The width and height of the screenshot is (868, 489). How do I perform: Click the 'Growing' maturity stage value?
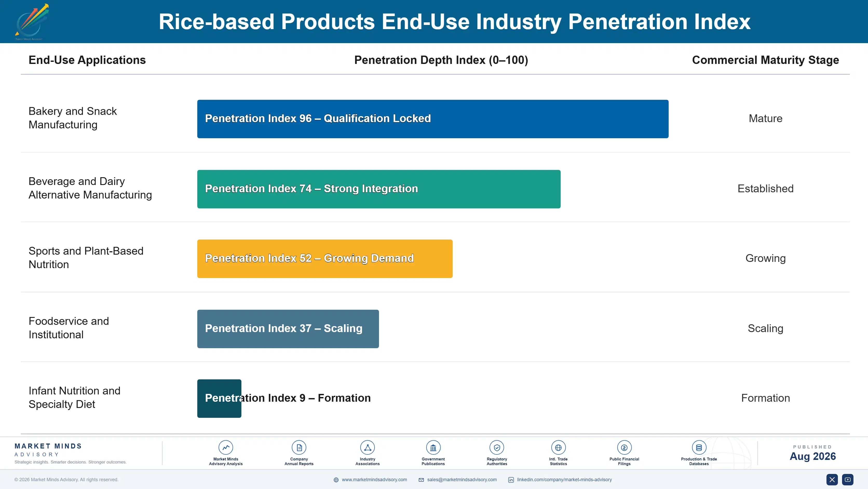point(765,258)
